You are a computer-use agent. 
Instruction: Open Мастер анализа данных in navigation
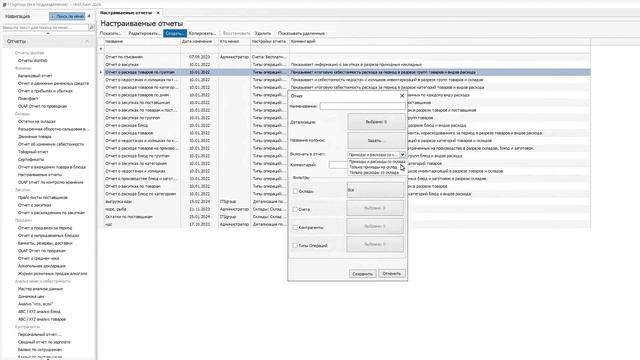pos(40,289)
